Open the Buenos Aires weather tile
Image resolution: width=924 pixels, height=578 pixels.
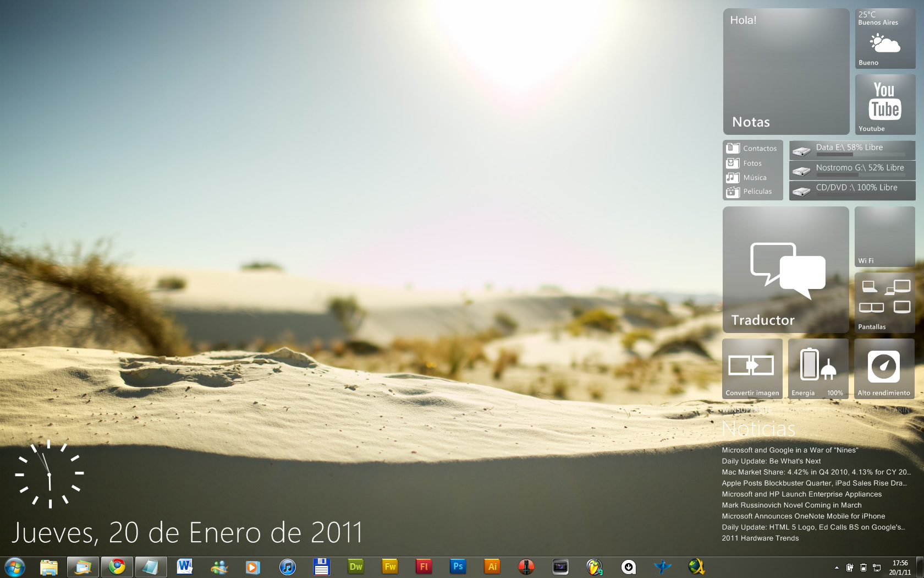point(885,39)
